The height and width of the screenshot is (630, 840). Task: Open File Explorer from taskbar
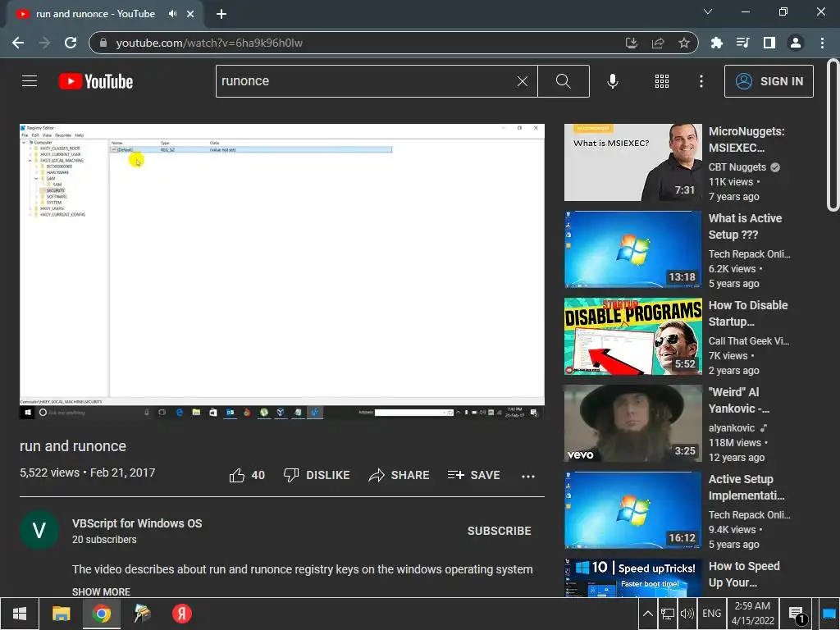click(x=61, y=614)
